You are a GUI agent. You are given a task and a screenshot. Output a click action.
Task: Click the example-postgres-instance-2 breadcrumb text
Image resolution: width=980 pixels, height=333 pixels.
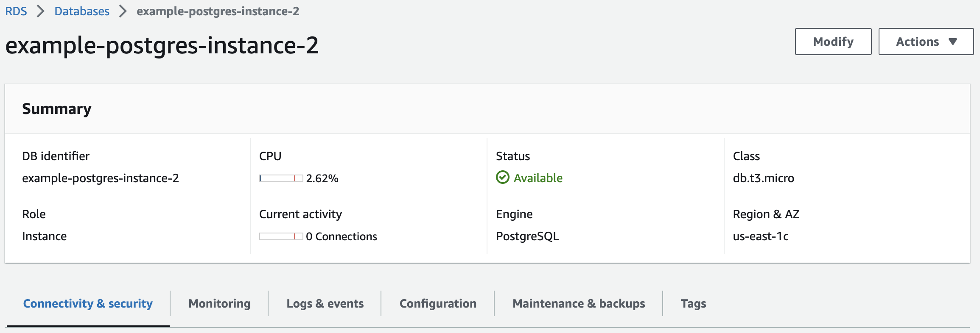coord(218,11)
